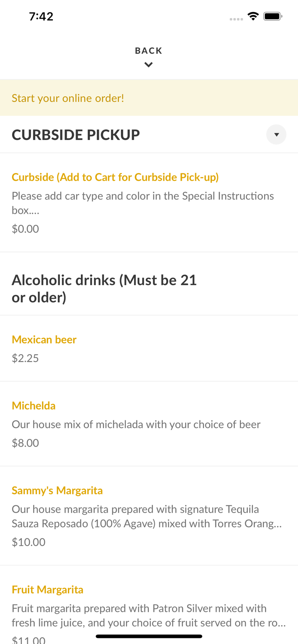Tap the $2.25 Mexican beer price

[25, 358]
